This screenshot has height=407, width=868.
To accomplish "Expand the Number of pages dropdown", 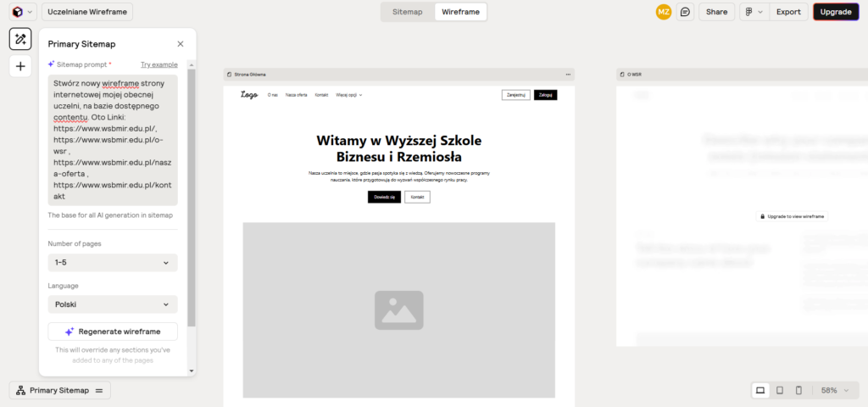I will coord(113,263).
